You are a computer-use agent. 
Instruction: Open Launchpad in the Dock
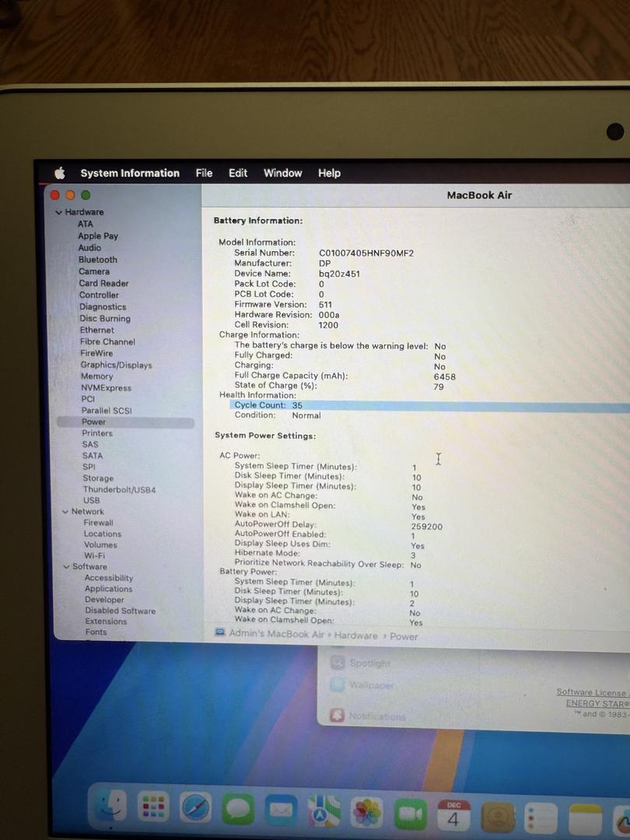153,809
